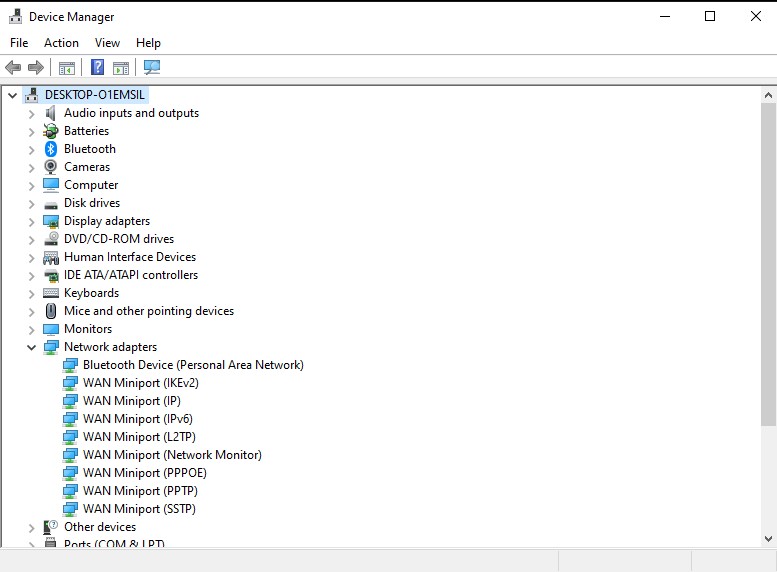
Task: Click the Cameras webcam icon
Action: (x=51, y=167)
